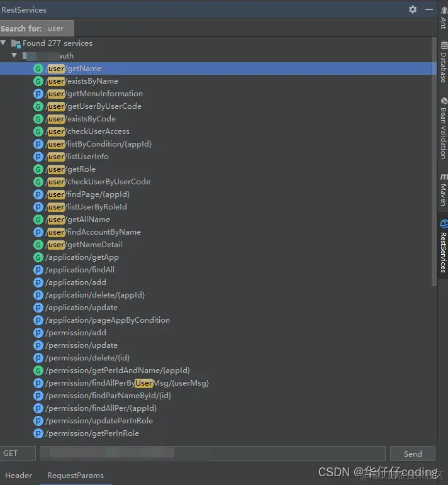Image resolution: width=448 pixels, height=485 pixels.
Task: Click the GET icon of /user/checkUserByUserCode
Action: click(38, 182)
